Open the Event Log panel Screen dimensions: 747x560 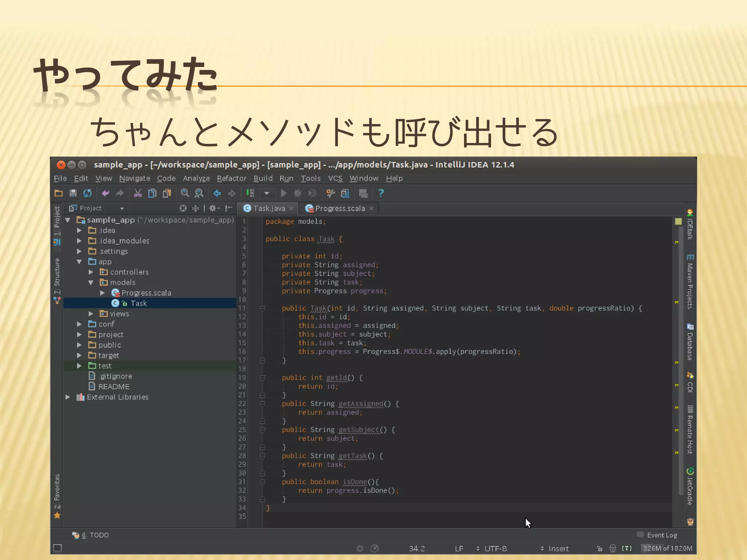click(x=661, y=535)
